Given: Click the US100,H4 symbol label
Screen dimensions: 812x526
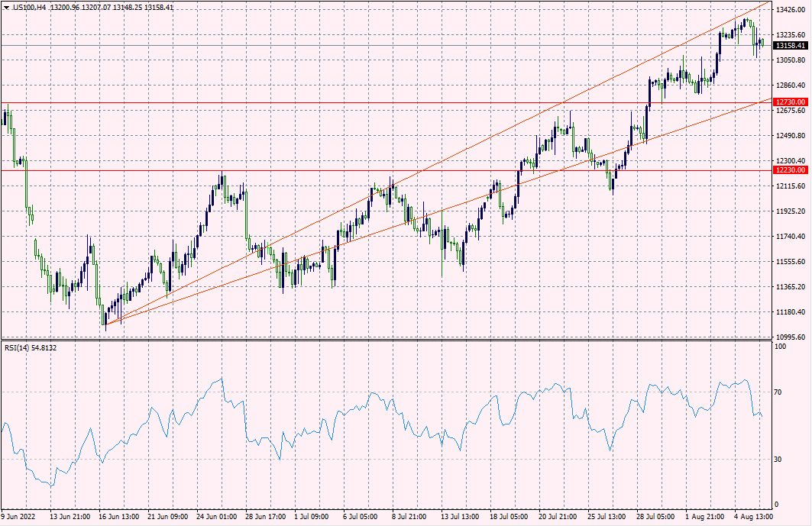Looking at the screenshot, I should [30, 8].
